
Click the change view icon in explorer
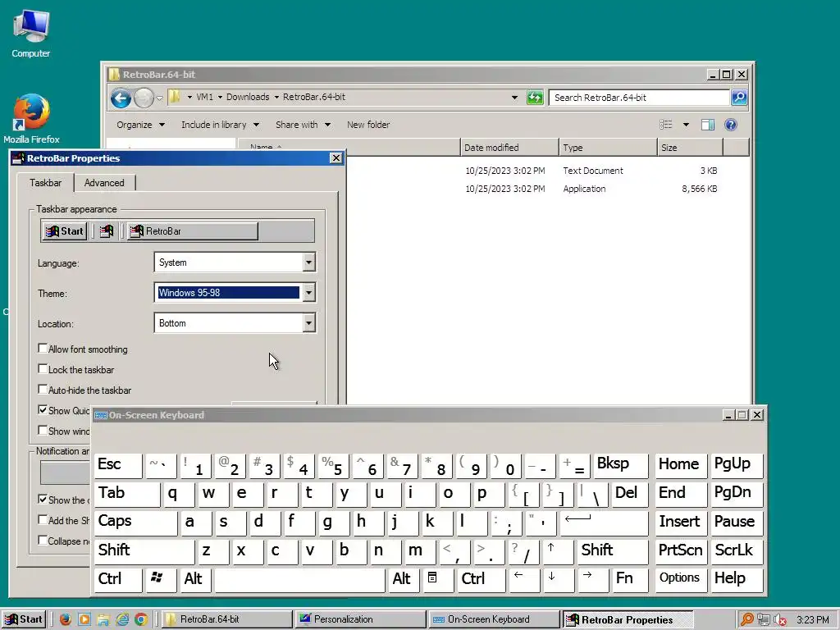click(666, 125)
